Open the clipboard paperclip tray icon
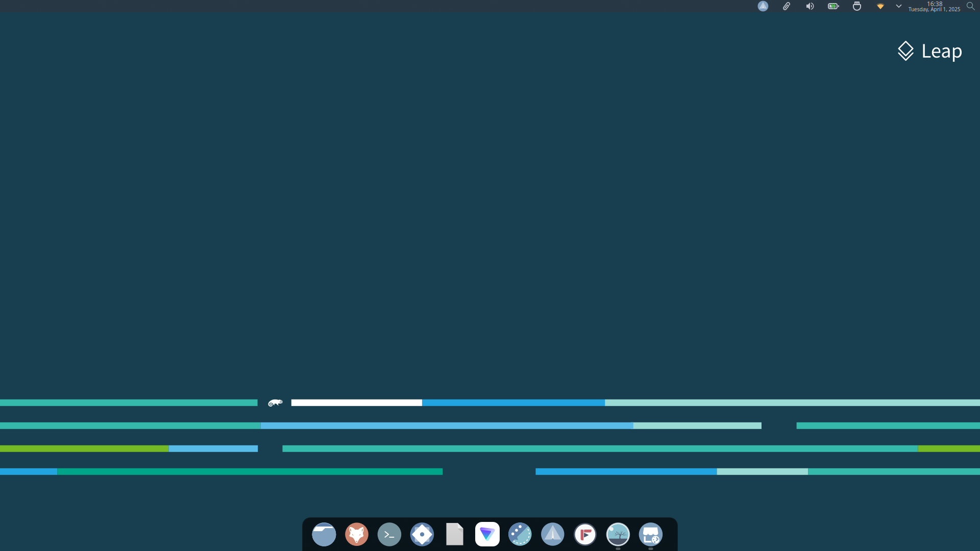 click(787, 6)
